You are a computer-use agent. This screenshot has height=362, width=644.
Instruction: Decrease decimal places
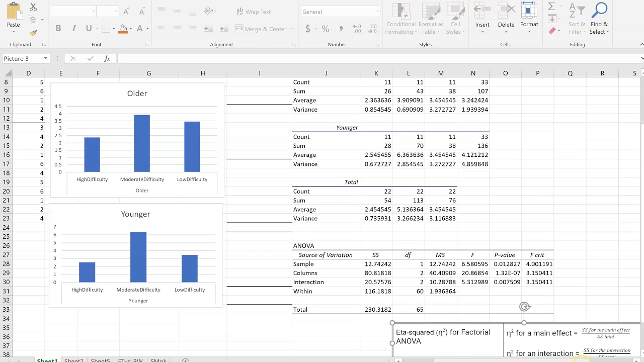(372, 29)
